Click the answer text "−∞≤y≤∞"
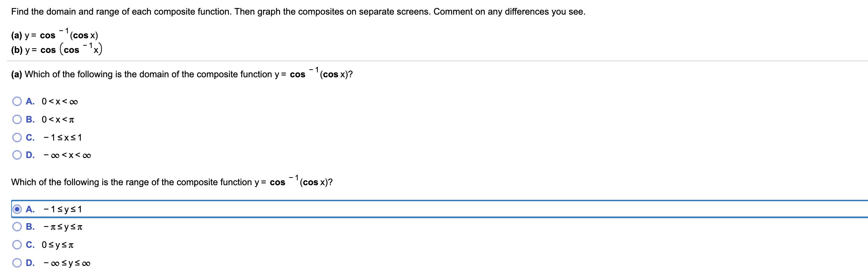The height and width of the screenshot is (275, 868). (x=67, y=263)
